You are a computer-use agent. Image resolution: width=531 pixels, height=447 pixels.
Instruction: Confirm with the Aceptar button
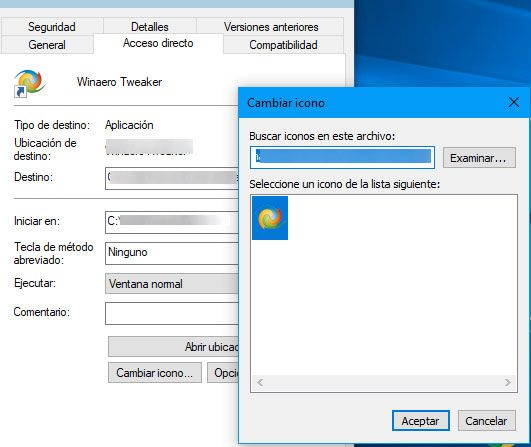tap(421, 421)
